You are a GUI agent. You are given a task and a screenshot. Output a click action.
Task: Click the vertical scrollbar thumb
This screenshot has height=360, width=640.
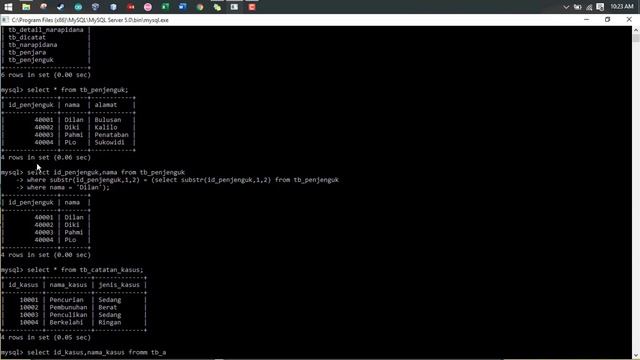tap(636, 38)
